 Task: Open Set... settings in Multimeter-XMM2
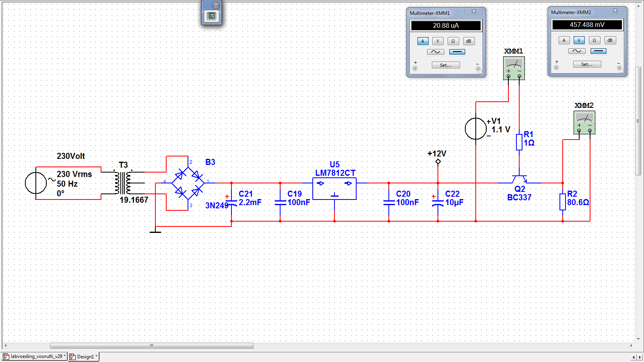[587, 64]
